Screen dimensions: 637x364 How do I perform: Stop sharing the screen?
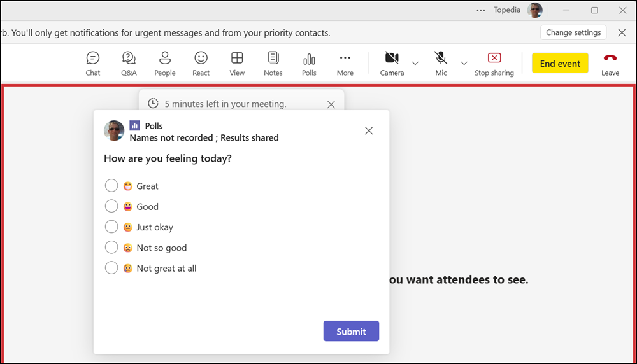(494, 64)
